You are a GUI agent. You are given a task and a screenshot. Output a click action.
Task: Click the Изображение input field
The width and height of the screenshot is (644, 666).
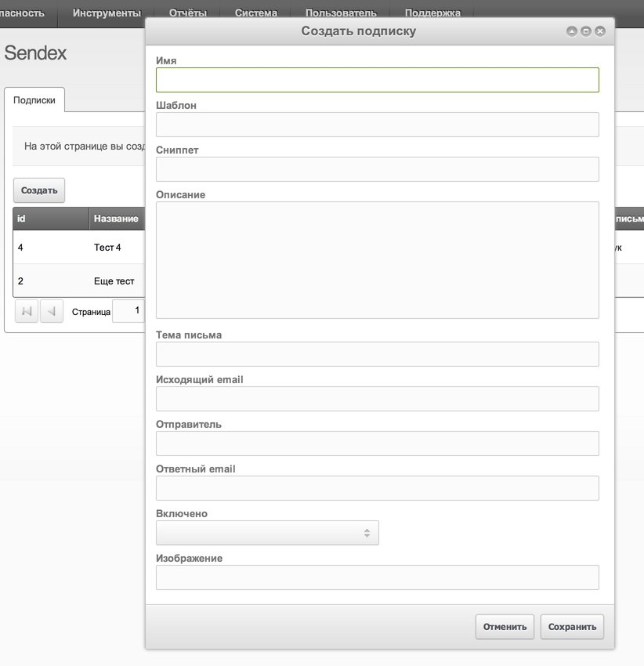pos(377,577)
